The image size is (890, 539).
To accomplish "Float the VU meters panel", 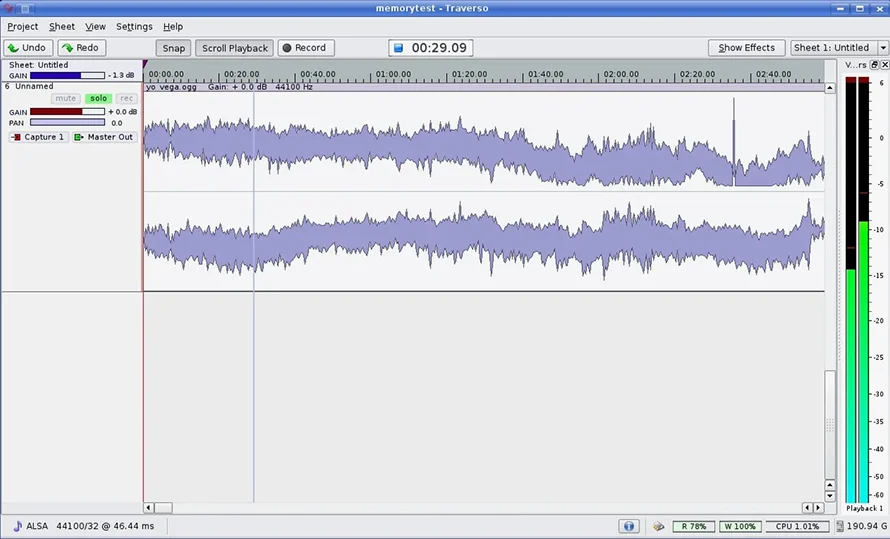I will [x=873, y=65].
